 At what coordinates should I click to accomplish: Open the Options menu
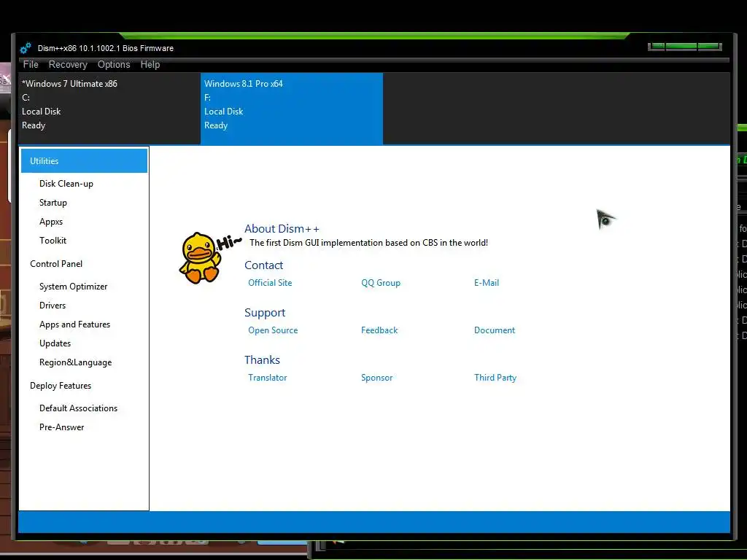point(113,64)
